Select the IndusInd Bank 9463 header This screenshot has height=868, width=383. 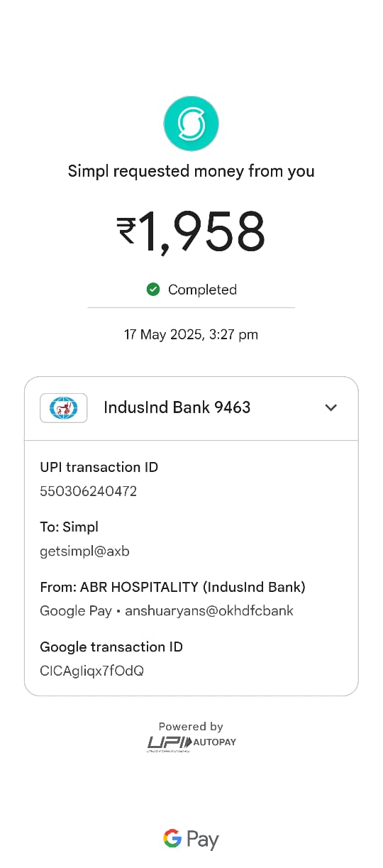191,408
